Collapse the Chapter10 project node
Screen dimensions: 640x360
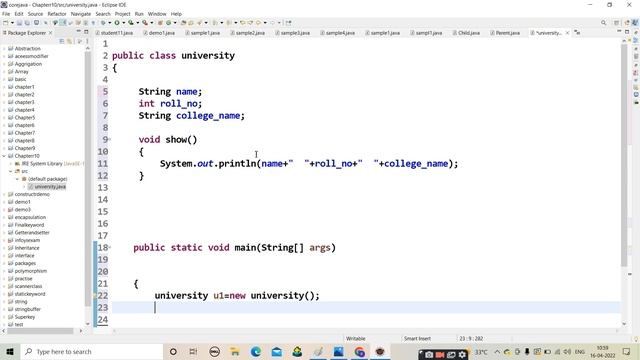click(x=4, y=156)
